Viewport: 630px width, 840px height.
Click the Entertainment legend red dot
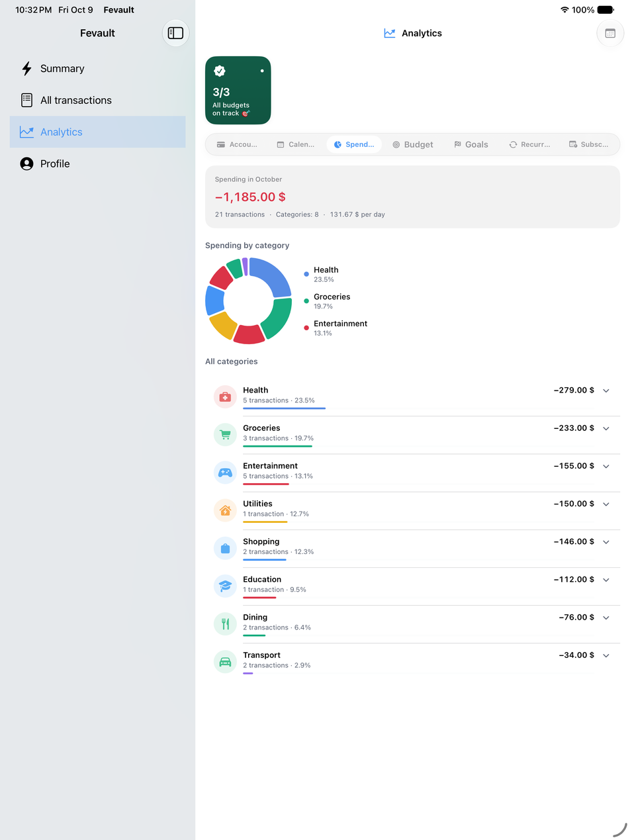pos(306,328)
